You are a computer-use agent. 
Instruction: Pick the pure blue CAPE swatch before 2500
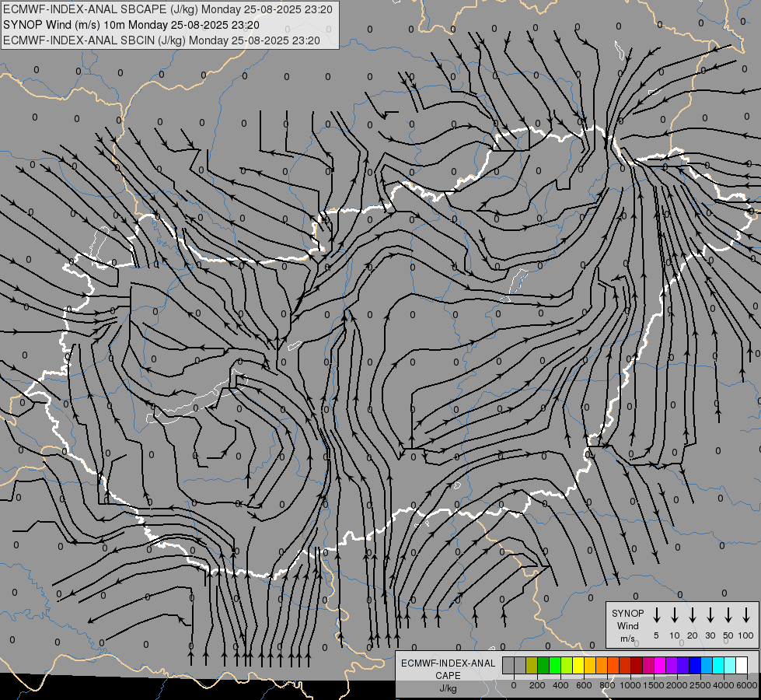pos(695,665)
